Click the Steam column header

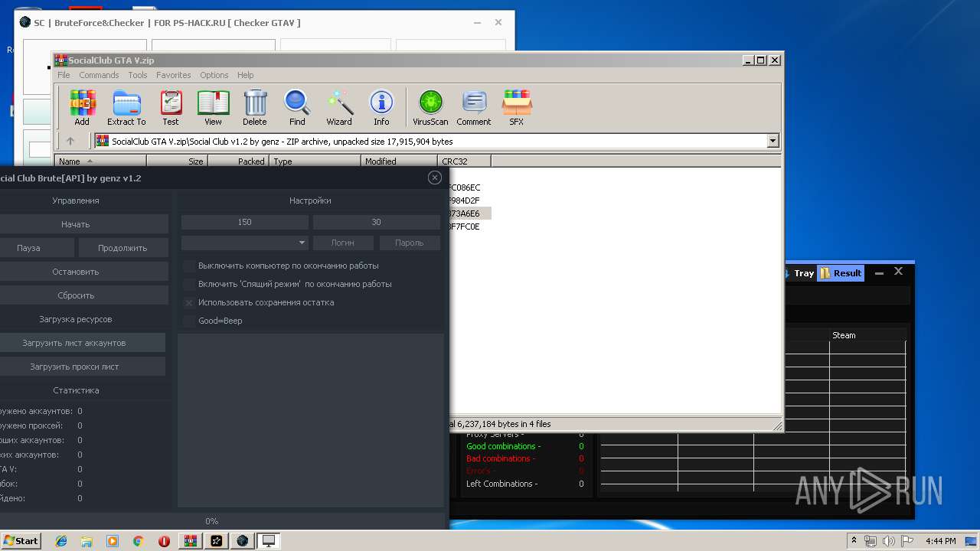(x=867, y=335)
